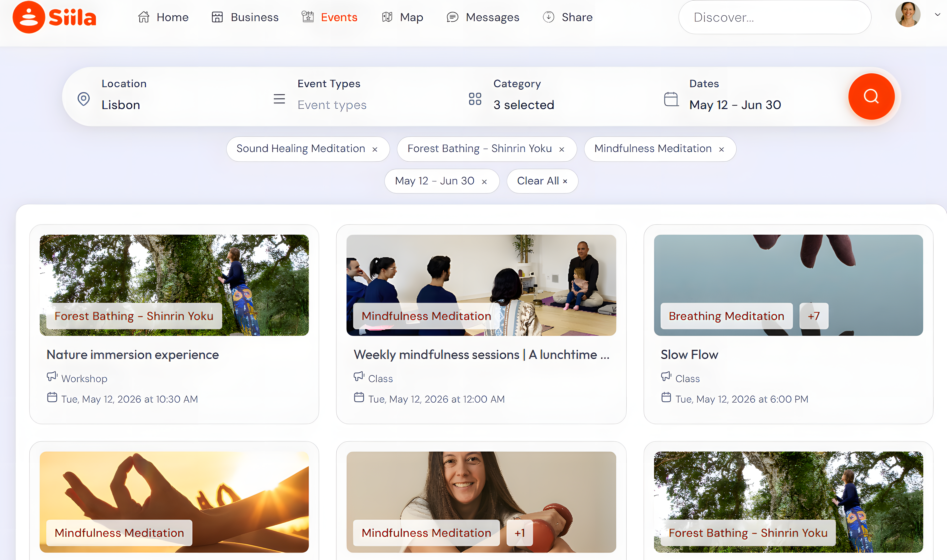Click 'Tue, May 12, 2026 at 12:00 AM' text
The width and height of the screenshot is (947, 560).
436,399
